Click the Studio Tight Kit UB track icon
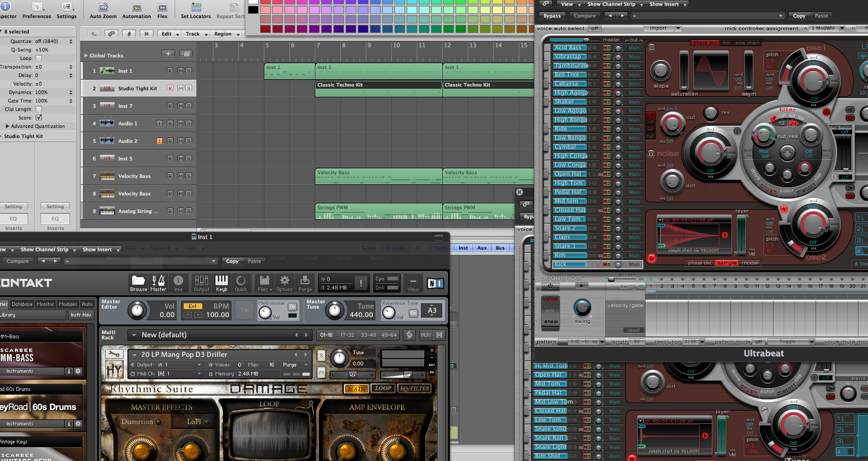The width and height of the screenshot is (868, 461). pos(107,88)
